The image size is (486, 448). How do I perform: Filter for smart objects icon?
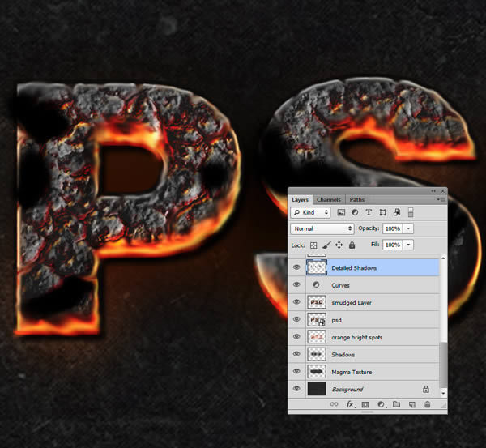(397, 212)
